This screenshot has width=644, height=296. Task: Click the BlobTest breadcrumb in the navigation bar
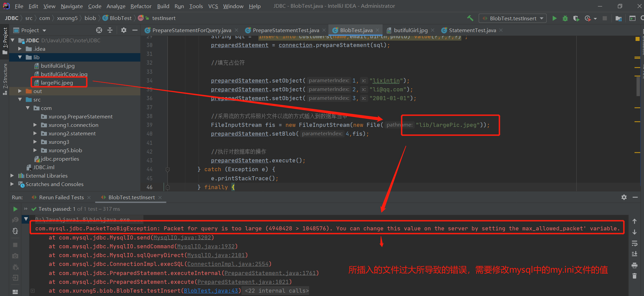click(x=117, y=18)
